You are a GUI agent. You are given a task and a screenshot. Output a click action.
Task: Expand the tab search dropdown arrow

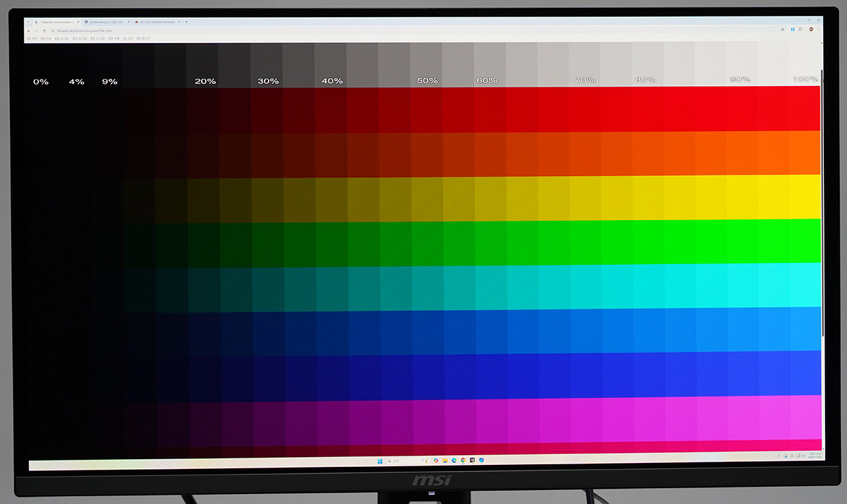pyautogui.click(x=28, y=22)
